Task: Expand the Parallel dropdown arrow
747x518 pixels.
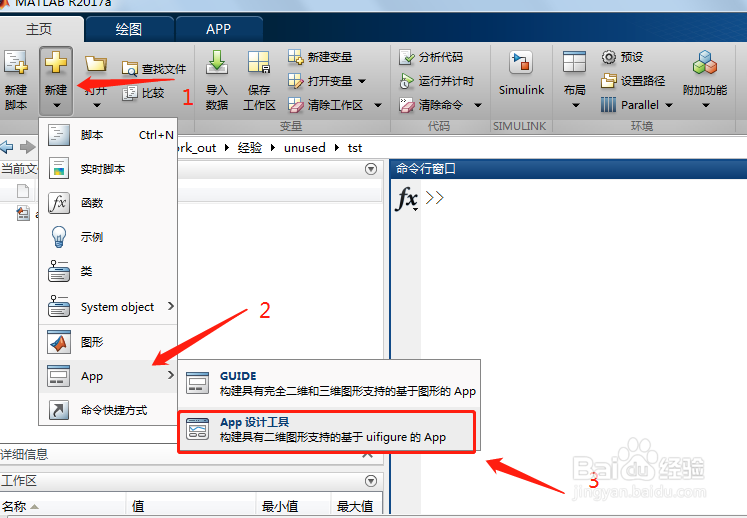Action: point(669,105)
